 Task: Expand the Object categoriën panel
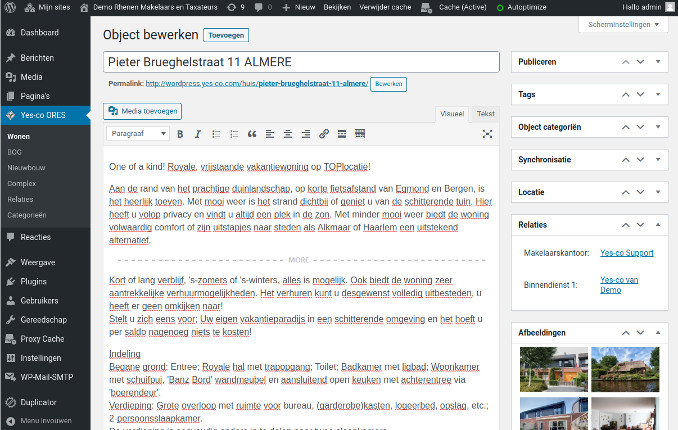pos(658,127)
